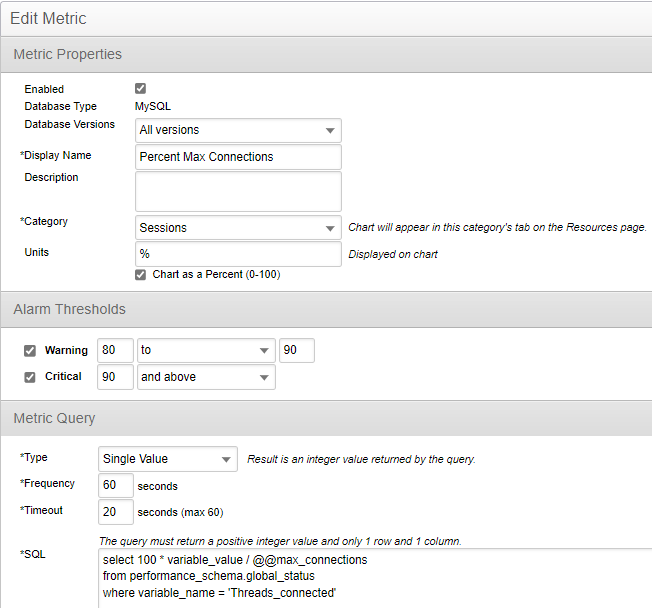Click the Warning lower value field
This screenshot has width=652, height=608.
[115, 351]
